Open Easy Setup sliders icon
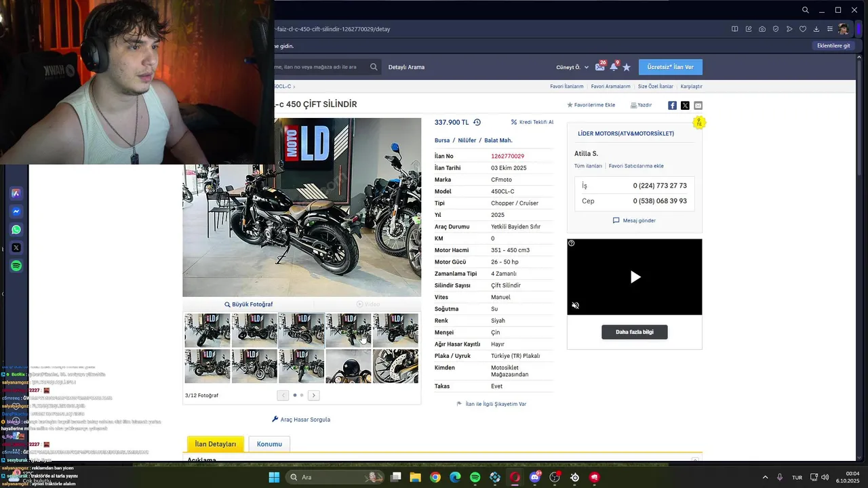868x488 pixels. point(830,29)
